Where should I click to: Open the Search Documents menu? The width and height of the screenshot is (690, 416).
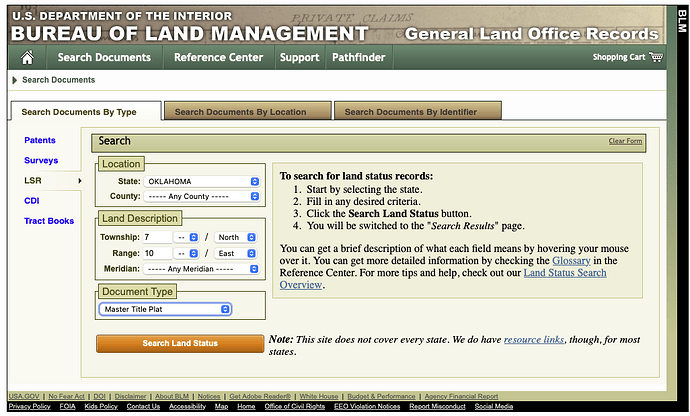click(104, 57)
